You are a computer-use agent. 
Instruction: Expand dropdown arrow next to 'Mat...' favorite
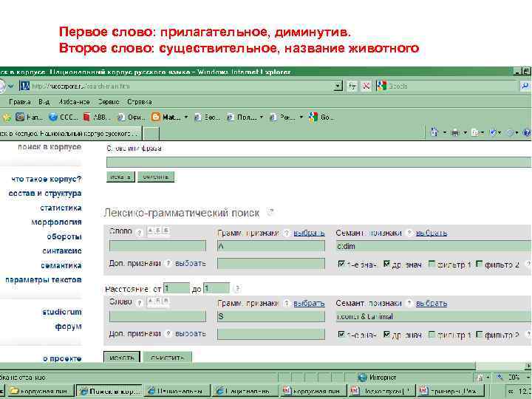186,117
